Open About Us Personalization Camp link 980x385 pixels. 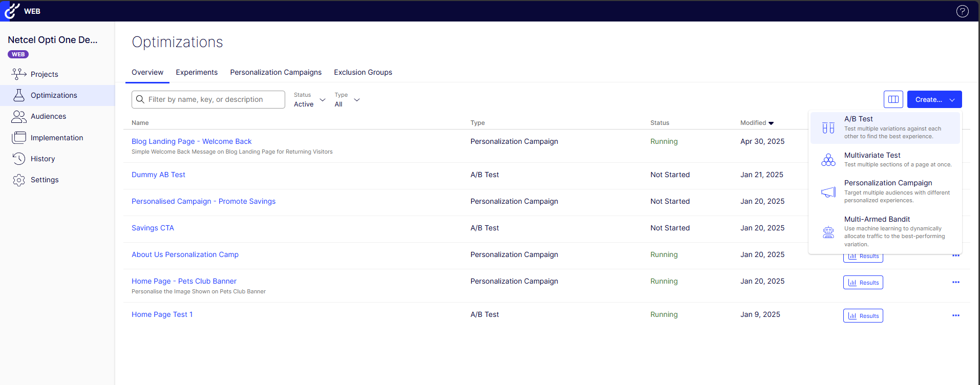click(185, 254)
